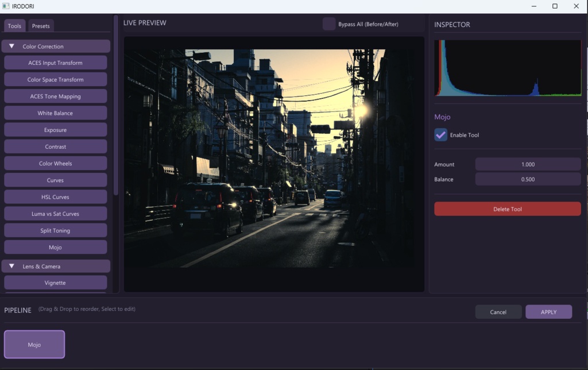Adjust the Balance value slider
This screenshot has height=370, width=588.
click(x=528, y=179)
